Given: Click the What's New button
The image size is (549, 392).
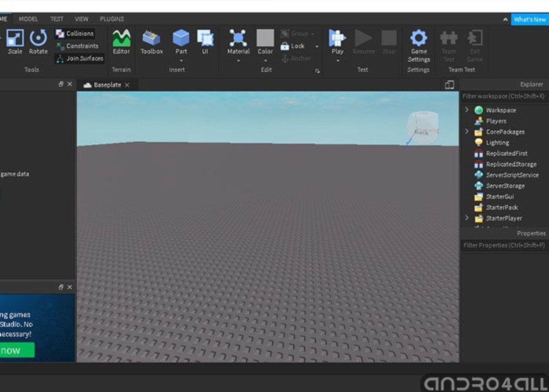Looking at the screenshot, I should click(x=530, y=19).
